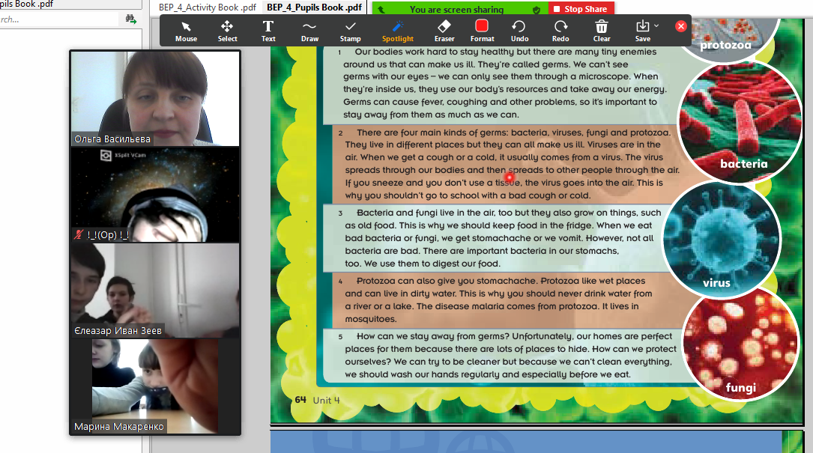This screenshot has width=813, height=453.
Task: Click the muted microphone icon on participant tile
Action: pyautogui.click(x=79, y=235)
